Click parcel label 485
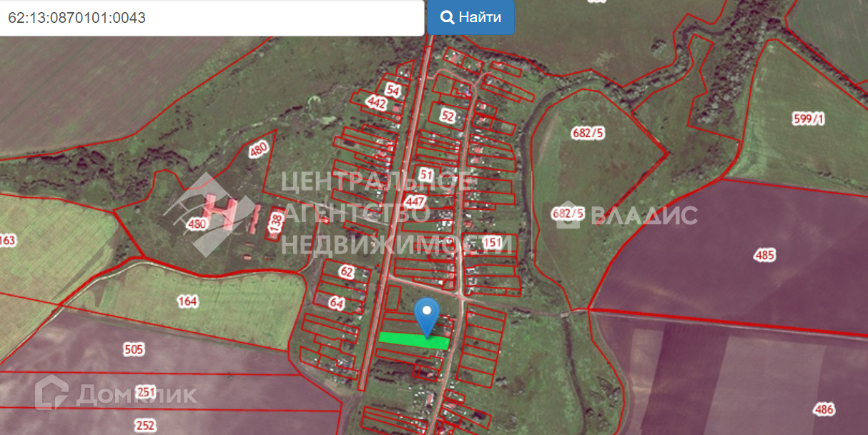The width and height of the screenshot is (868, 435). (x=764, y=255)
